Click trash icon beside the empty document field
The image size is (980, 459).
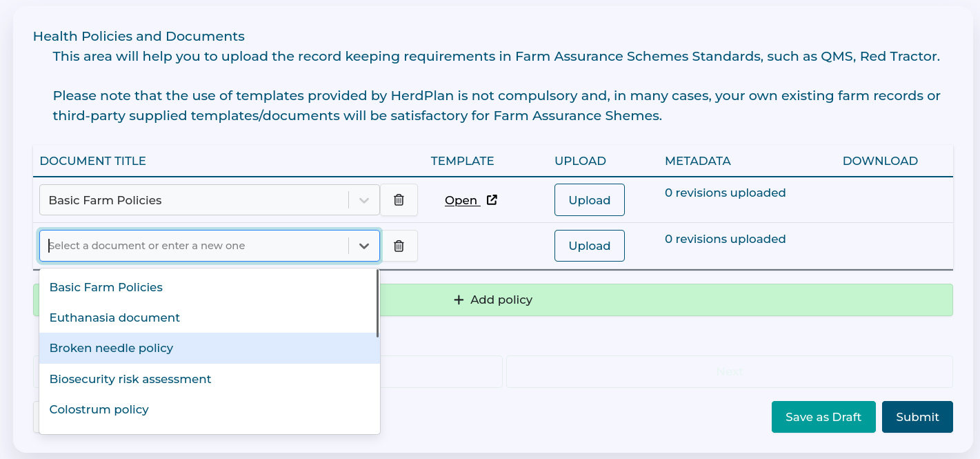coord(399,246)
